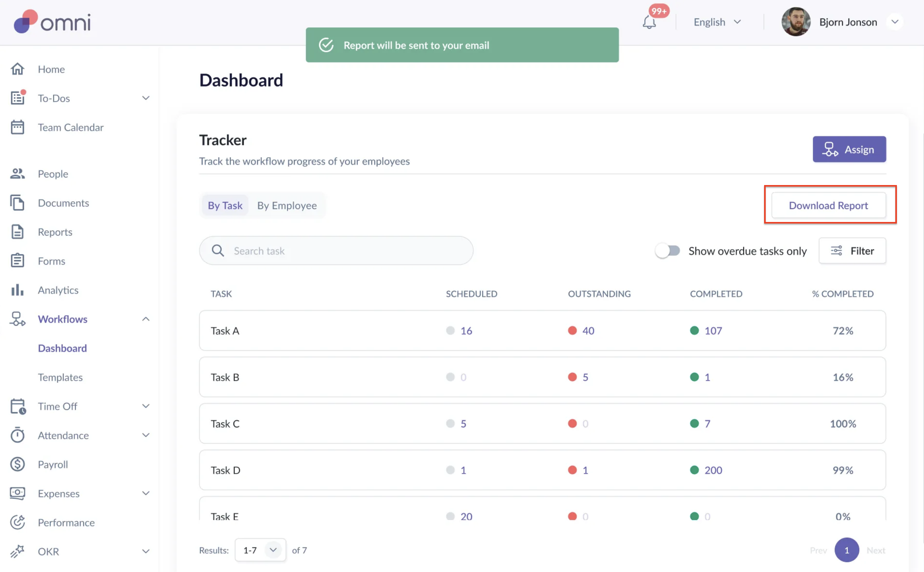Open Bjorn Jonson's profile picture
Image resolution: width=924 pixels, height=572 pixels.
(x=796, y=22)
